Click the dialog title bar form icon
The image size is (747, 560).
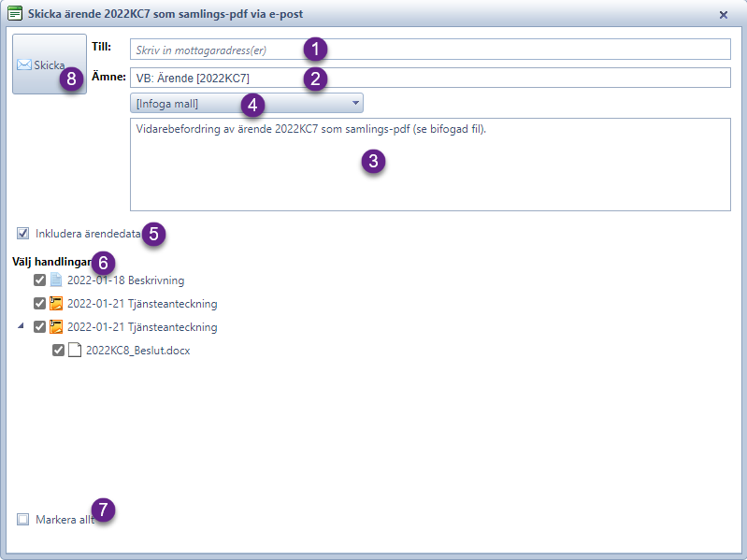[15, 13]
